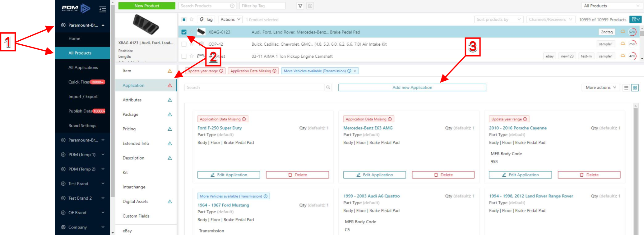This screenshot has width=644, height=235.
Task: Delete the Mercedes-Benz E63 AMG application
Action: click(x=443, y=175)
